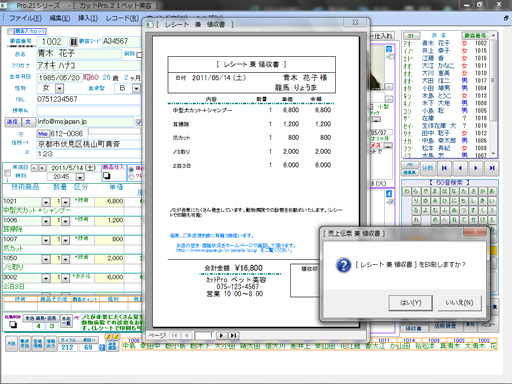Open the ファイル(F) menu

[25, 18]
